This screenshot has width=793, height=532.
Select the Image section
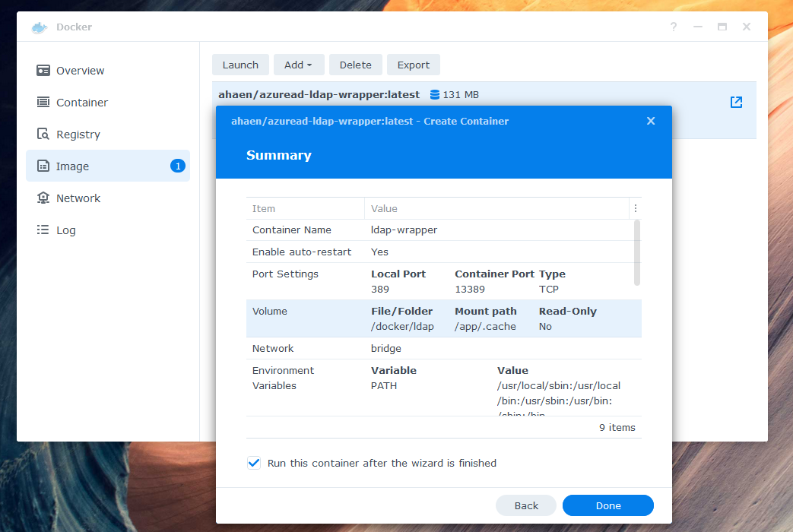[x=108, y=166]
